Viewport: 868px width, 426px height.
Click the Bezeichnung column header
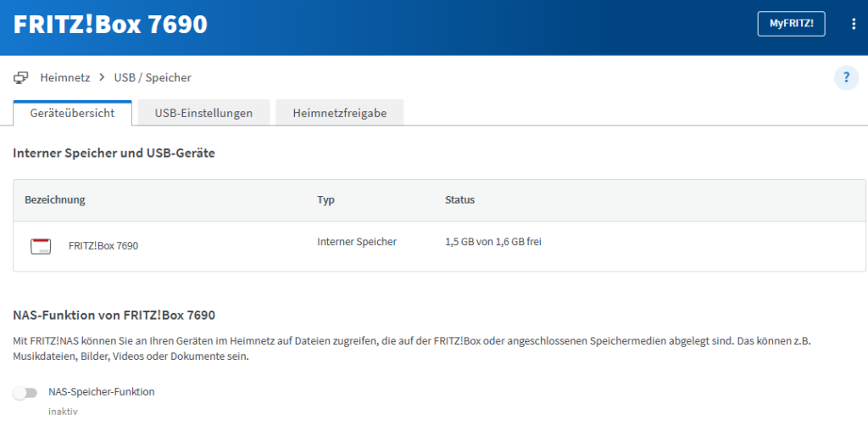pos(55,200)
